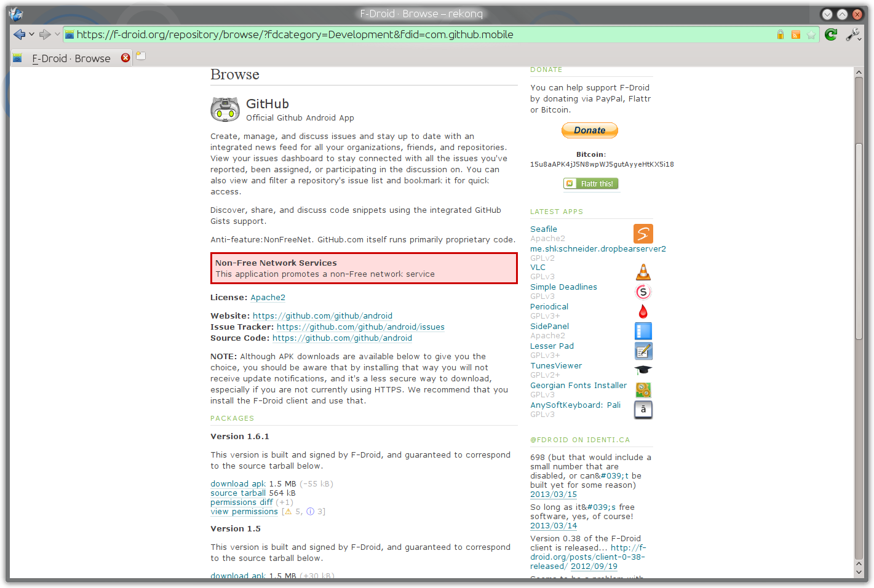The height and width of the screenshot is (588, 874).
Task: Click the GitHub app octocat icon
Action: [225, 109]
